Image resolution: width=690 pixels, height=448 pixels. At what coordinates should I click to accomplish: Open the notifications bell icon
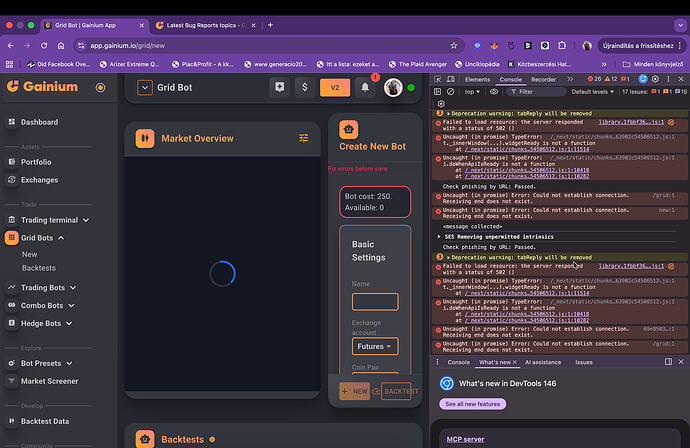(365, 87)
